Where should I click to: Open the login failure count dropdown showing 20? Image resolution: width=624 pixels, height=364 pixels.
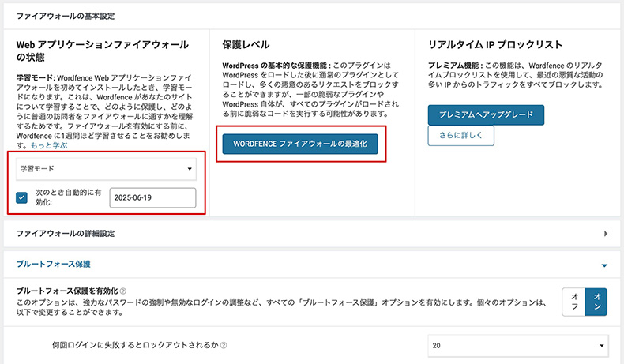point(518,346)
